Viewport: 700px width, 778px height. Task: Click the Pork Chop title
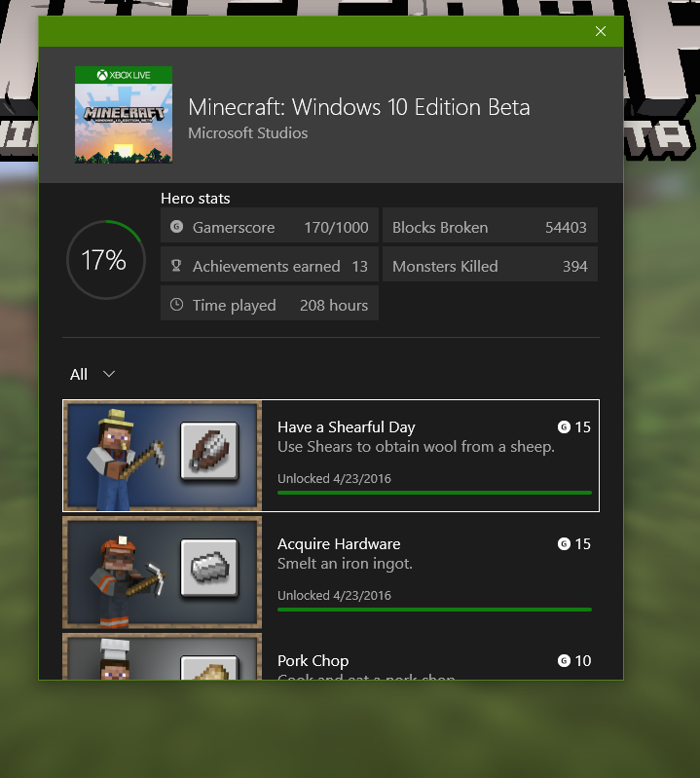[313, 661]
